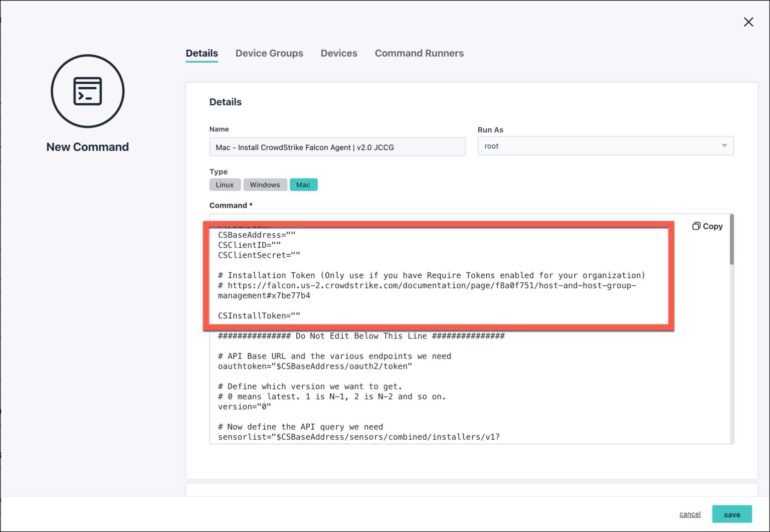Click the New Command terminal icon
The height and width of the screenshot is (532, 770).
(87, 91)
